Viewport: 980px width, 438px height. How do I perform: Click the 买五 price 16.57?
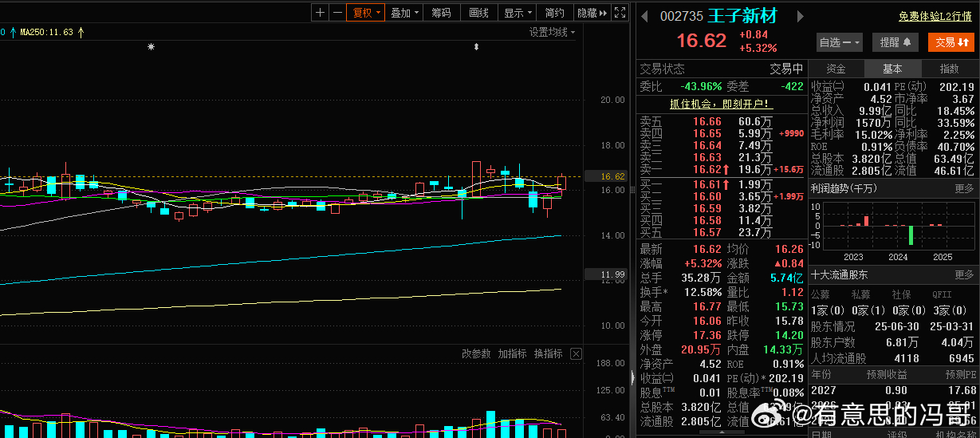(707, 232)
